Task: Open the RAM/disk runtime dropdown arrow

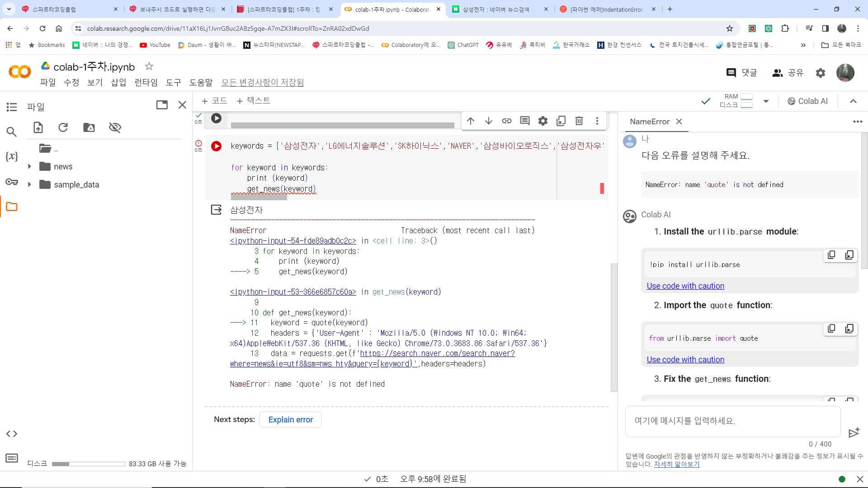Action: 766,101
